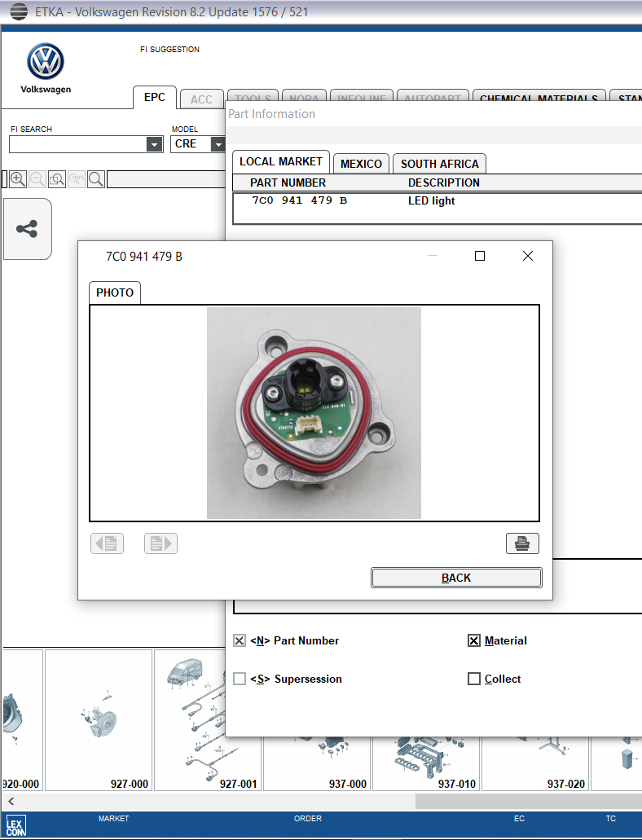Viewport: 642px width, 840px height.
Task: Click the next photo page icon
Action: click(160, 543)
